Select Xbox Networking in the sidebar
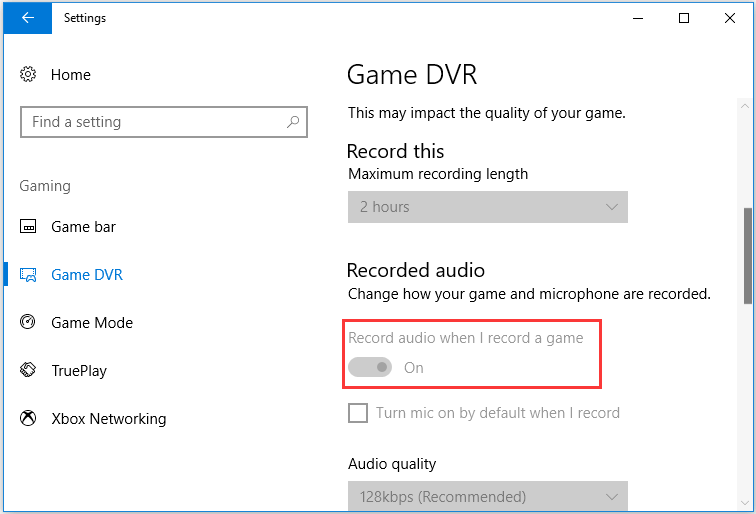Image resolution: width=756 pixels, height=514 pixels. pyautogui.click(x=108, y=419)
